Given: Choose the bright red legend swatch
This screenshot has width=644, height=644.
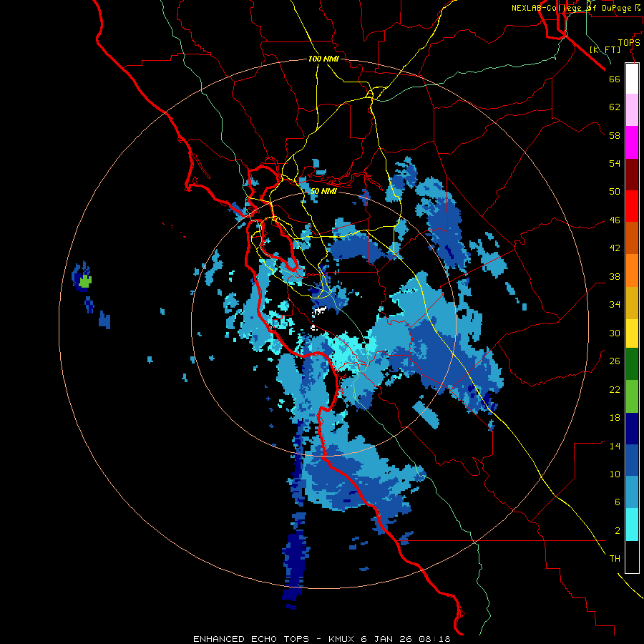Looking at the screenshot, I should (x=632, y=206).
